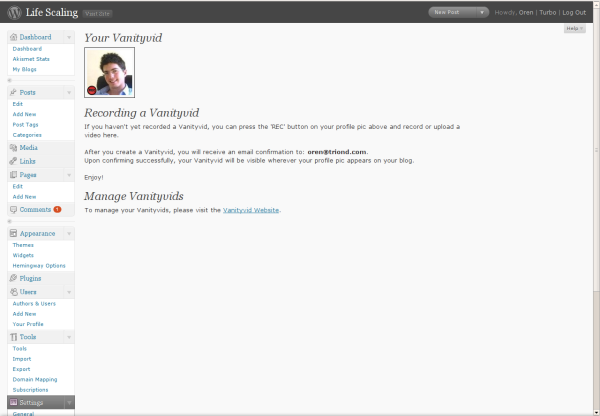The height and width of the screenshot is (416, 600).
Task: Open the Settings top-level menu
Action: (x=31, y=402)
